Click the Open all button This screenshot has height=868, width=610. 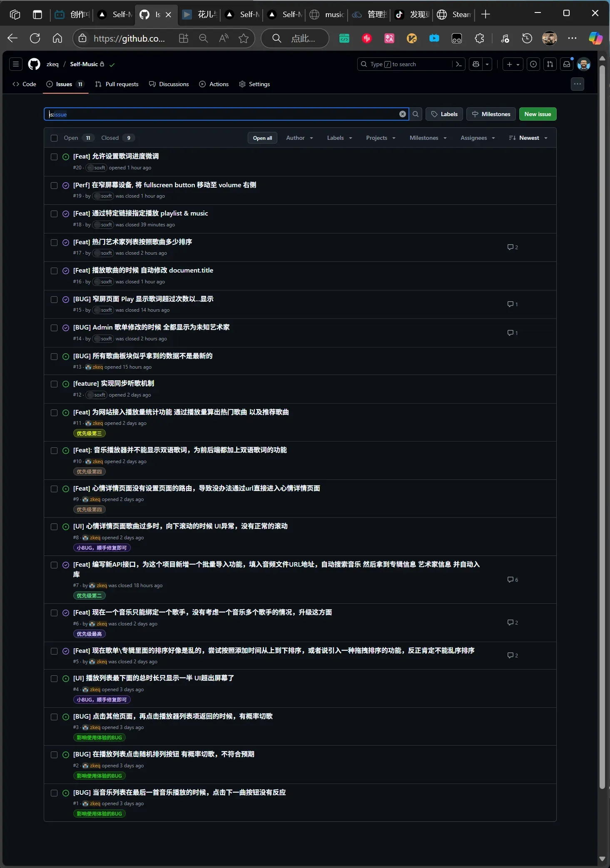coord(262,138)
